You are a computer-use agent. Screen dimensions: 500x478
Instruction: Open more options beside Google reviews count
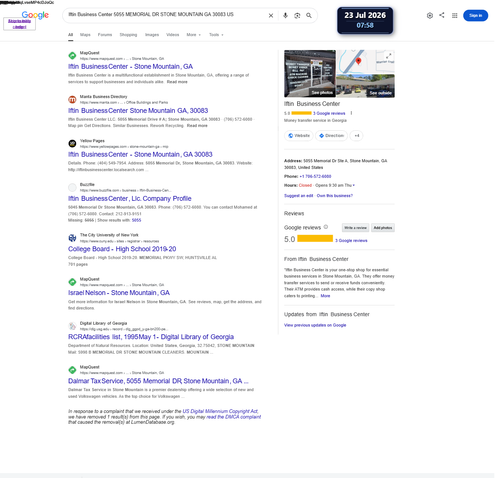pyautogui.click(x=351, y=113)
